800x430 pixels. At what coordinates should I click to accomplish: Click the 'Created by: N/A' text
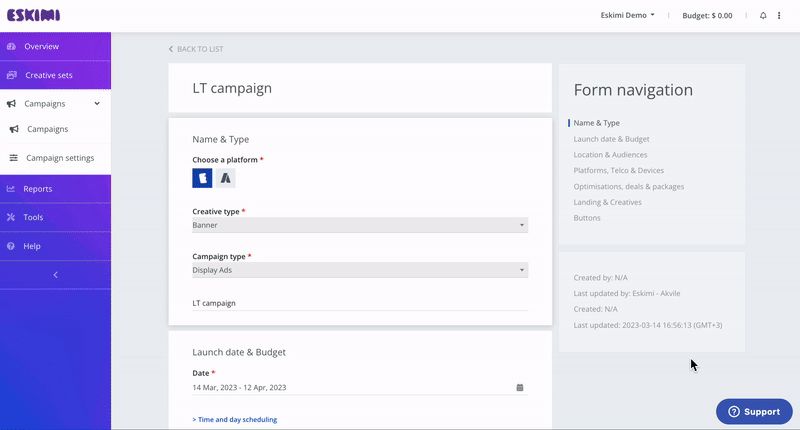[x=601, y=277]
